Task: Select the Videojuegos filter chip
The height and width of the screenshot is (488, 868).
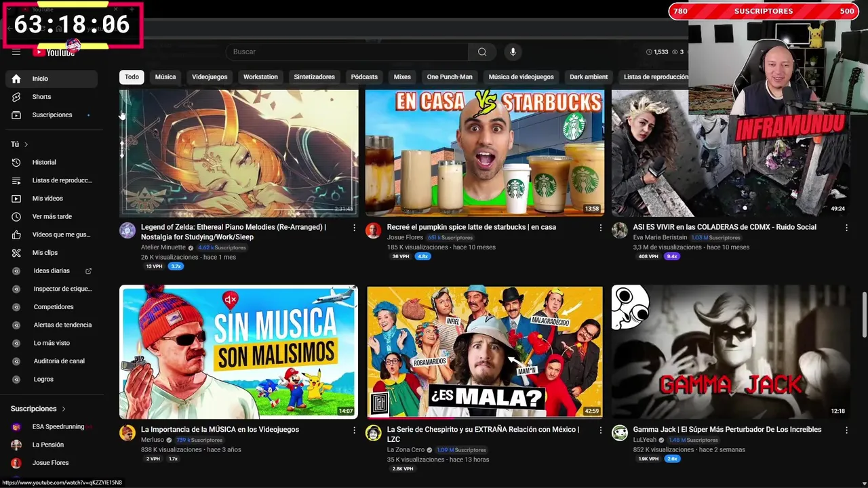Action: 210,77
